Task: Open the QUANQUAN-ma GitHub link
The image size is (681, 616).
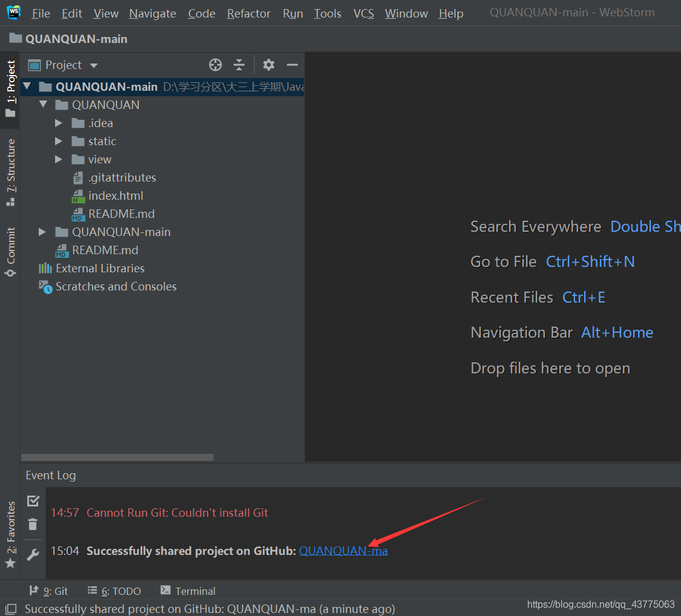Action: click(343, 551)
